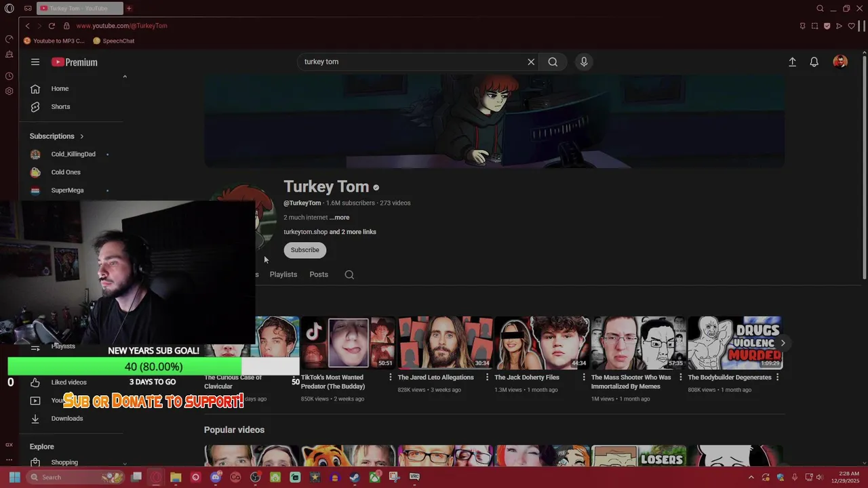Viewport: 868px width, 488px height.
Task: Show "and 2 more links"
Action: 353,232
